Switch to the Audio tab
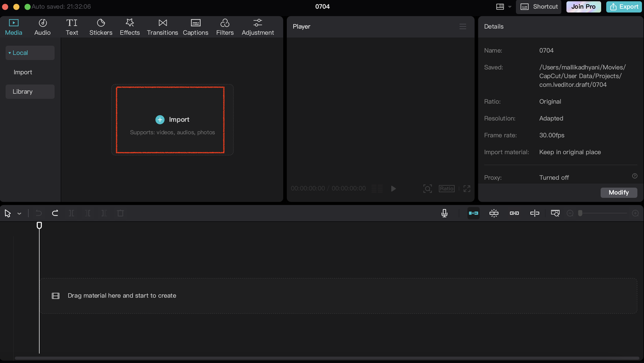 [x=42, y=27]
